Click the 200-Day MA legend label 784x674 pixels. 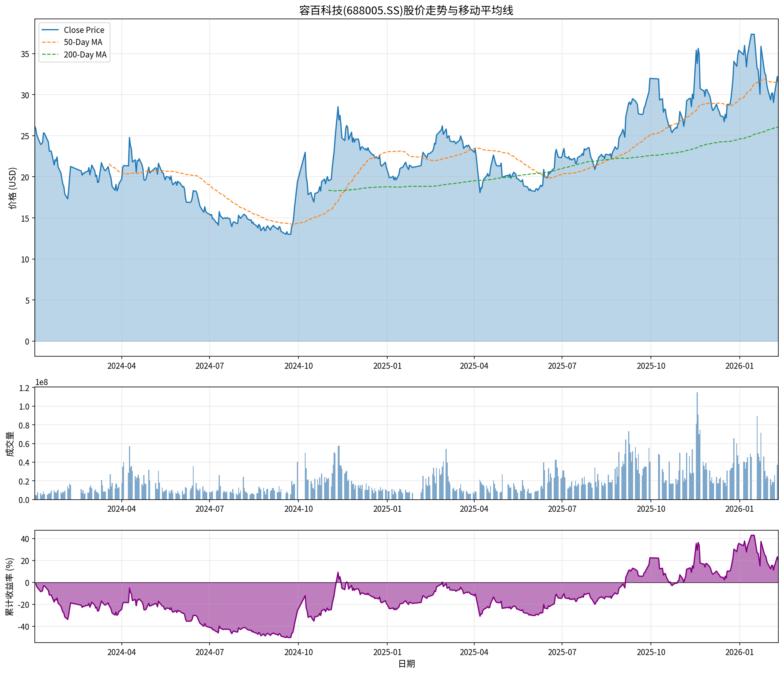[85, 55]
